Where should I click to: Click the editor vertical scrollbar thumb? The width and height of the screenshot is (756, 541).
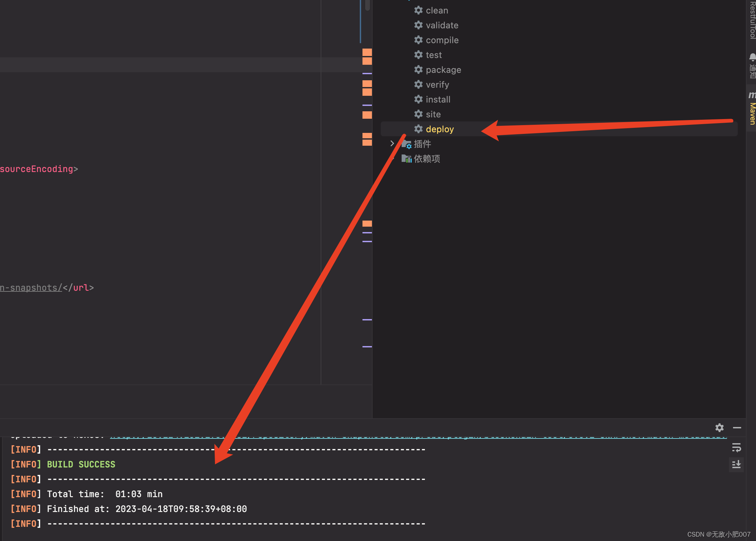(x=368, y=5)
